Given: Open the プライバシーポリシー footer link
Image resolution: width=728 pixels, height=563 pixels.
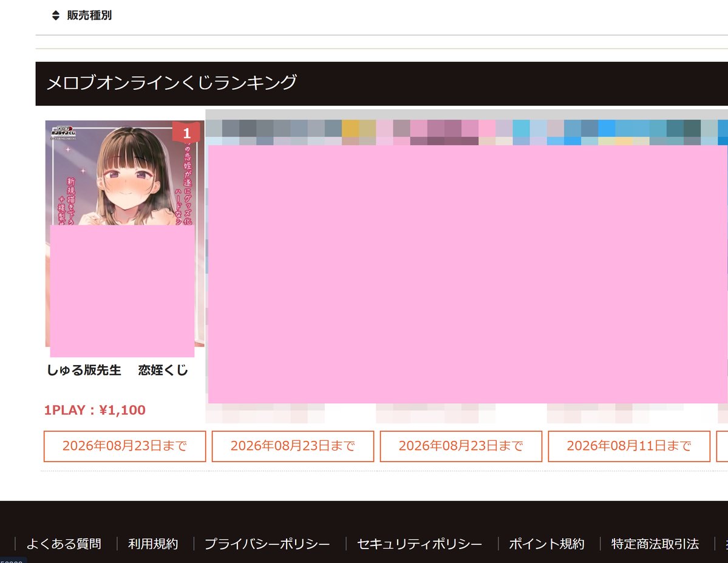Looking at the screenshot, I should pos(267,544).
